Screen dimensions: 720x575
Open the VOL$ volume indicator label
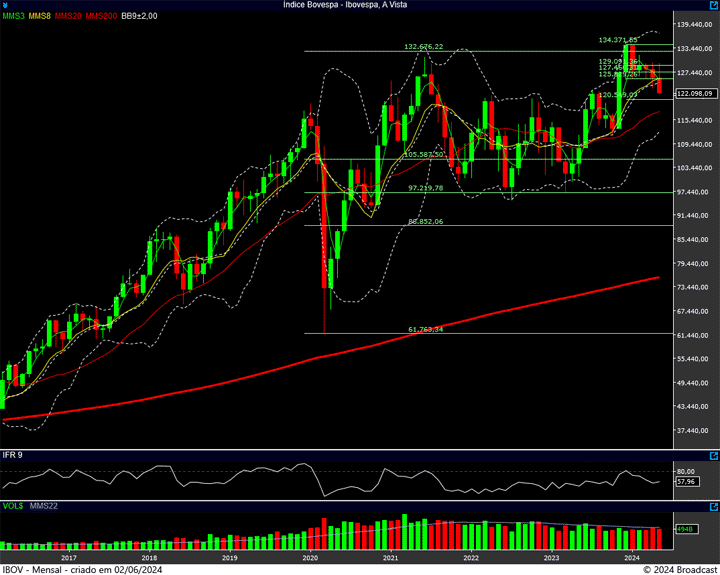13,506
